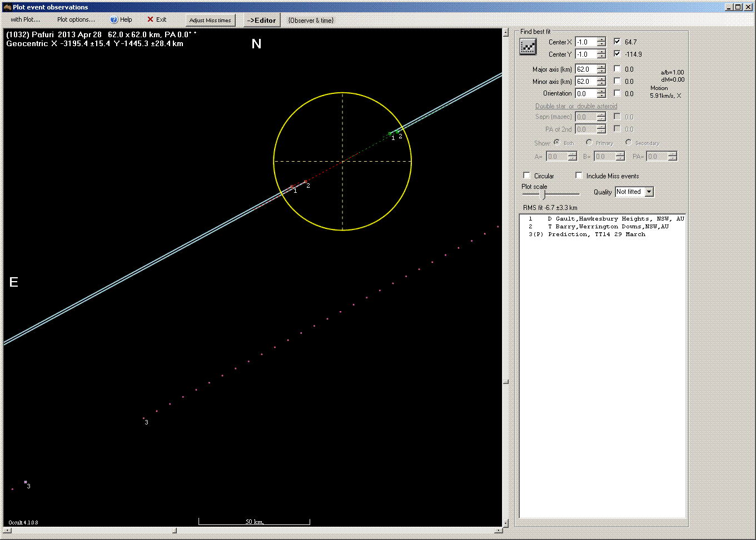Click the plot vertical scrollbar thumb

pyautogui.click(x=506, y=382)
